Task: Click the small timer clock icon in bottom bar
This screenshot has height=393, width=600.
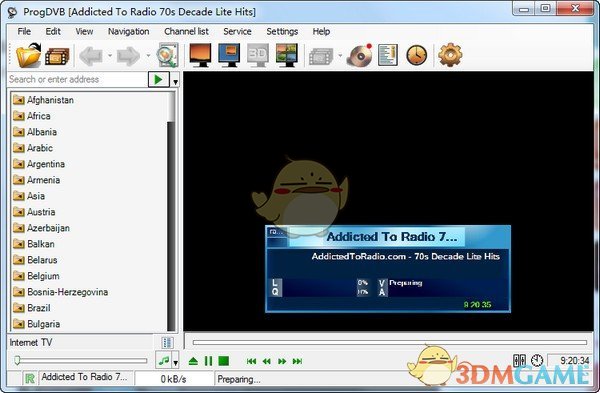Action: 537,360
